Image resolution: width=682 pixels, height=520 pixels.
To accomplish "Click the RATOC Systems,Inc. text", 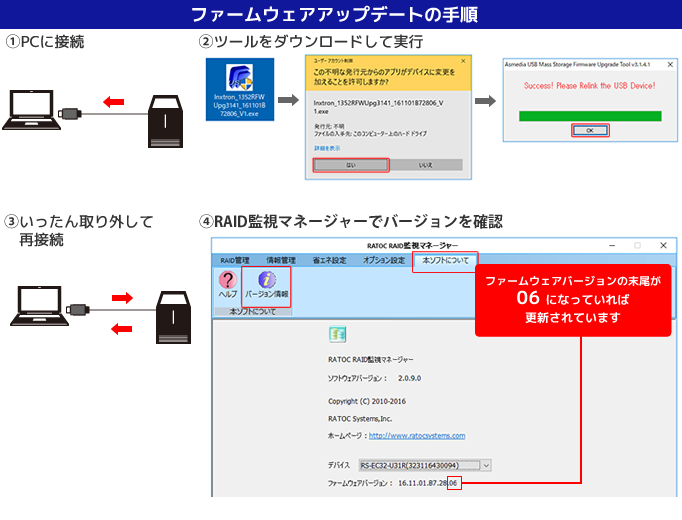I will click(x=360, y=419).
